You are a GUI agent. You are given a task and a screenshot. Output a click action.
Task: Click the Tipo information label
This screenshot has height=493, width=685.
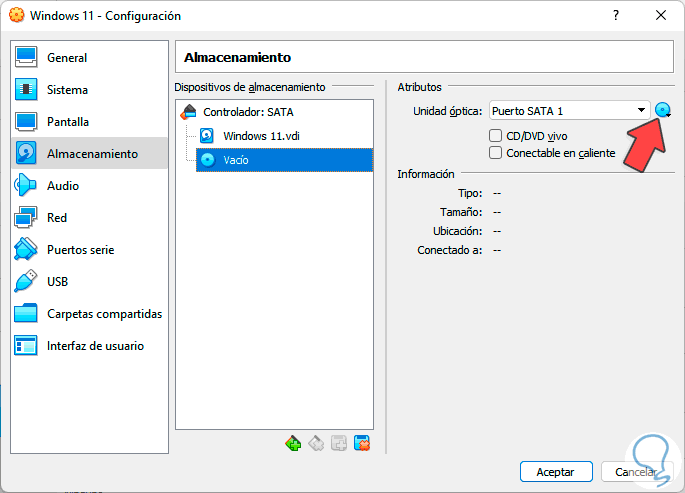point(470,193)
